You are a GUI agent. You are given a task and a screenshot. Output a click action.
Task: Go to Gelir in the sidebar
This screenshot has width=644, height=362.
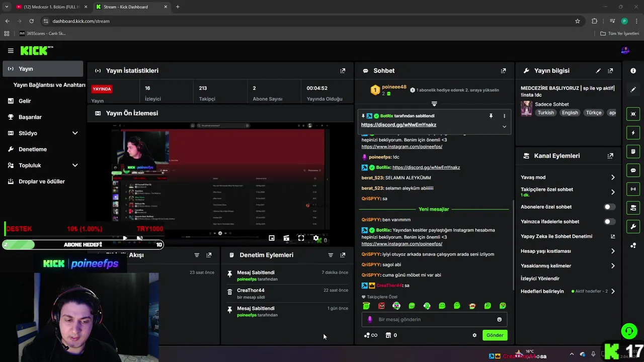pyautogui.click(x=25, y=101)
